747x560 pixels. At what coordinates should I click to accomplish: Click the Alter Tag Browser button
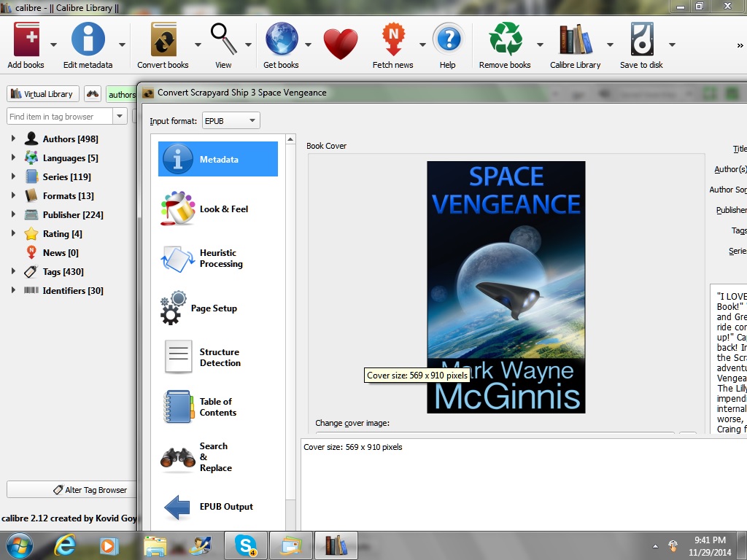(x=72, y=489)
